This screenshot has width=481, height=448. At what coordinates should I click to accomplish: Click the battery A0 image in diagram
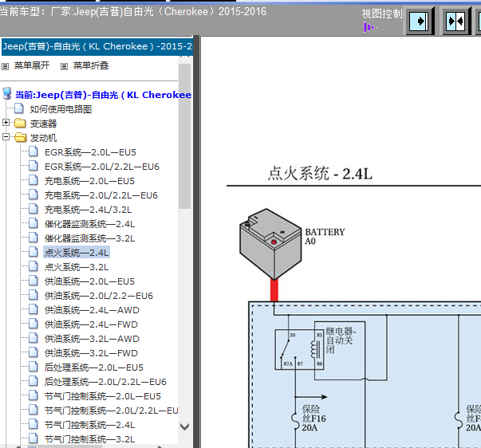coord(270,244)
